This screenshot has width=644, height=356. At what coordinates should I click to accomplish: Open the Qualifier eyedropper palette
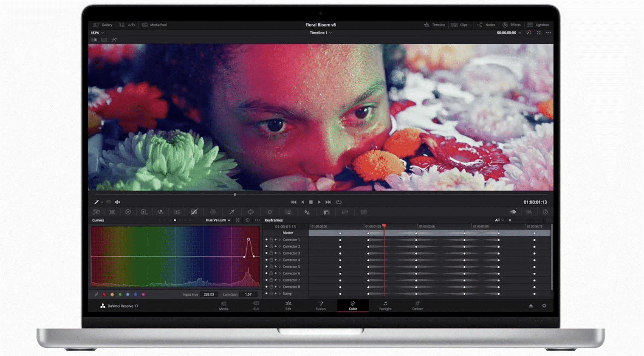pyautogui.click(x=232, y=212)
